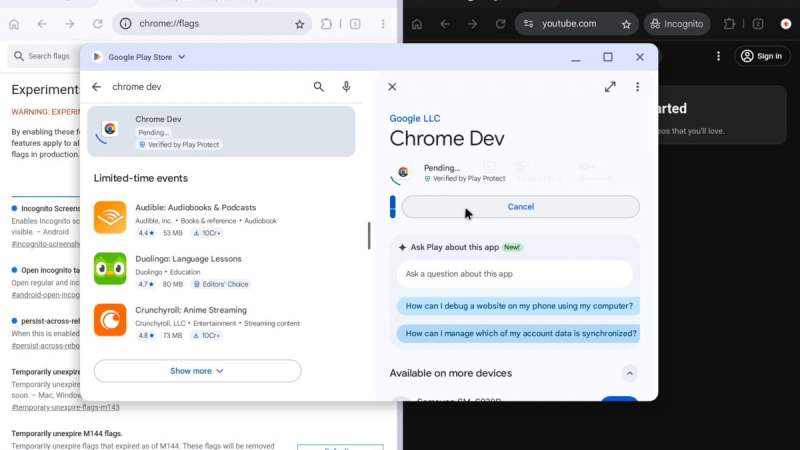Click the chrome://flags address bar
Image resolution: width=800 pixels, height=450 pixels.
[x=212, y=24]
